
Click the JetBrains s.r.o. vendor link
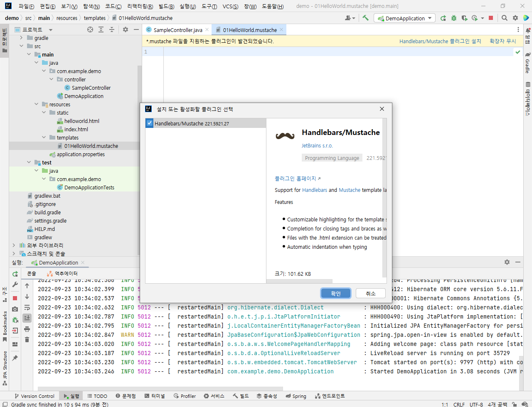point(317,146)
